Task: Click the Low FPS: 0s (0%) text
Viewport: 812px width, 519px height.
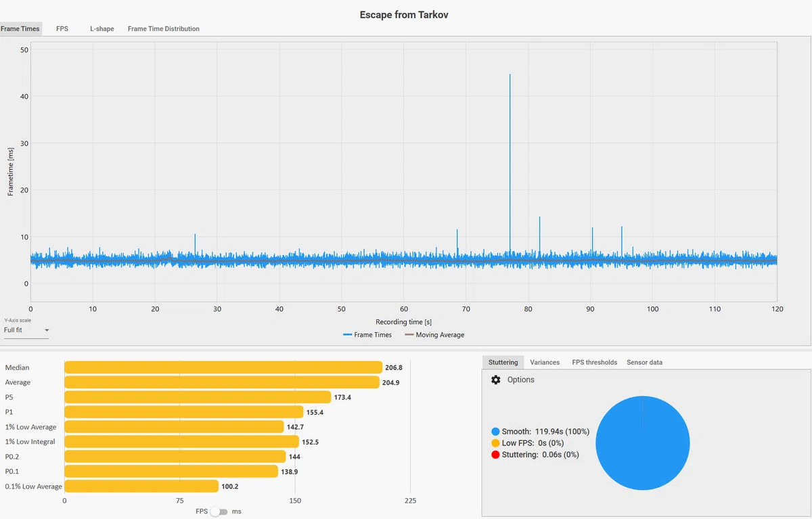Action: (533, 443)
